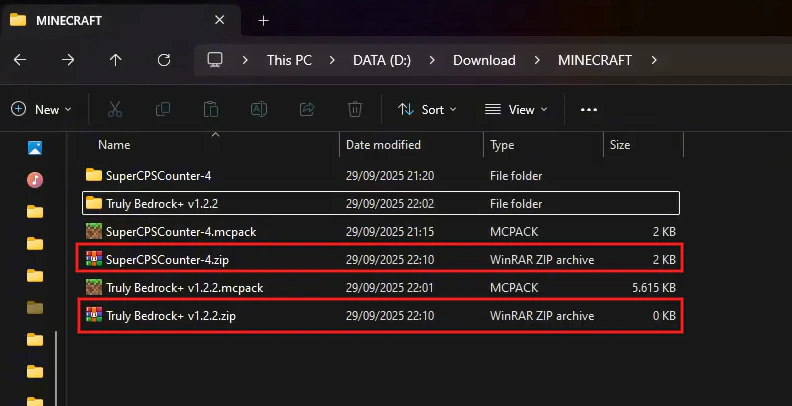Image resolution: width=792 pixels, height=406 pixels.
Task: Click the Delete trash can icon
Action: pyautogui.click(x=355, y=109)
